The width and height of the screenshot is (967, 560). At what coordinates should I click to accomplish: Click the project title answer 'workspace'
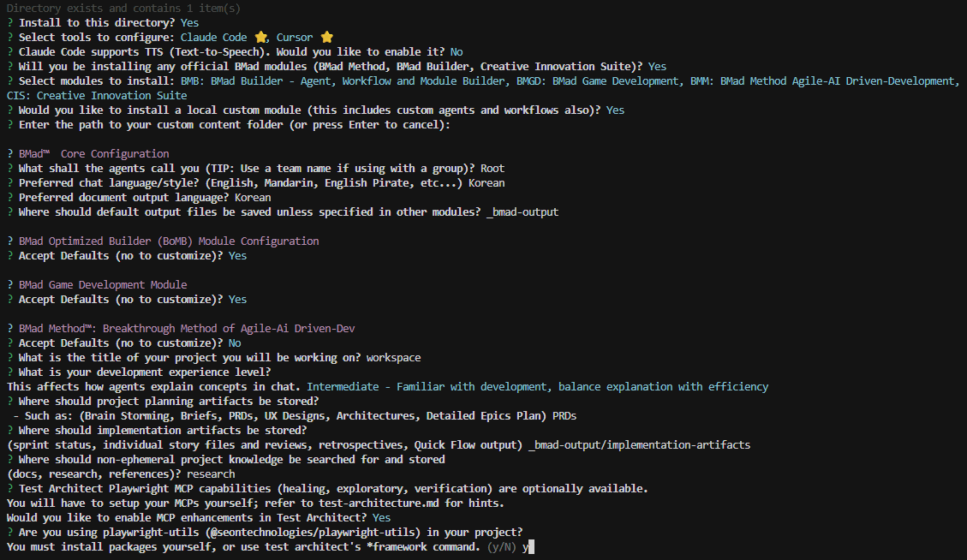(x=393, y=358)
